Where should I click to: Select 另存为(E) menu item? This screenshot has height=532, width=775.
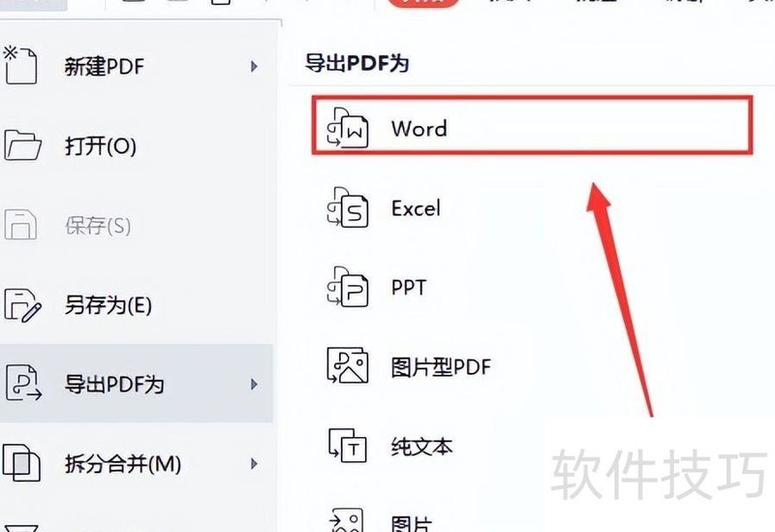[137, 305]
